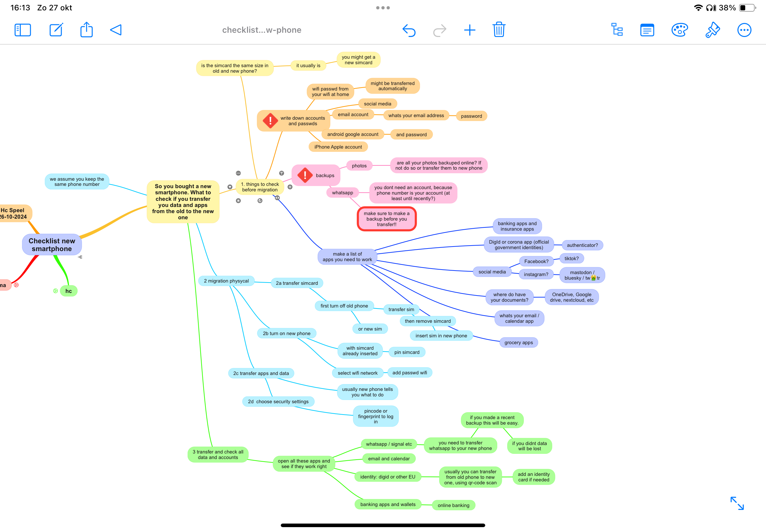Select the pink 'whatsapp' node

[342, 193]
